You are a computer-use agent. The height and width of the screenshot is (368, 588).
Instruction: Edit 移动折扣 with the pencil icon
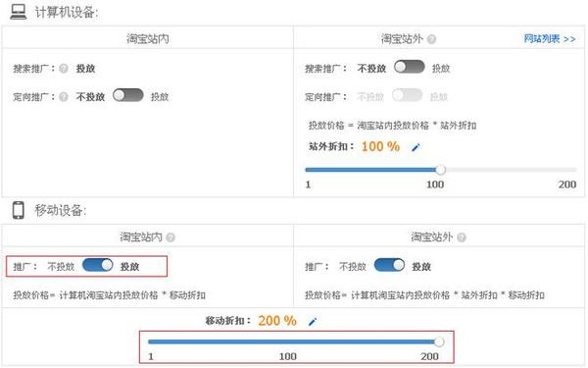click(x=313, y=322)
